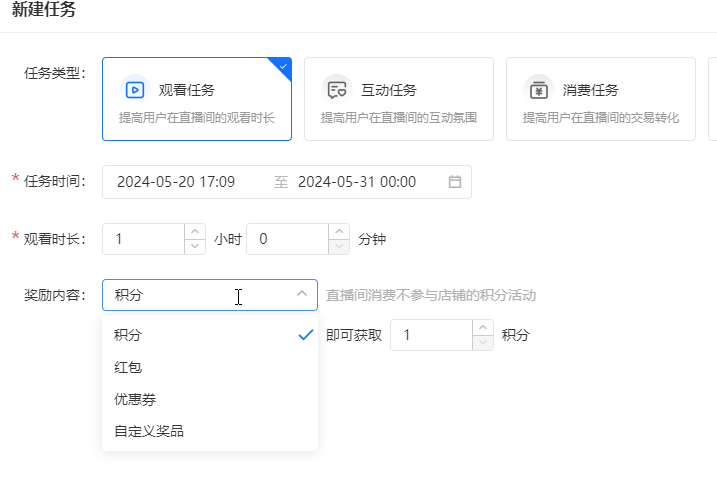The width and height of the screenshot is (717, 498).
Task: Click the 至 separator in date range
Action: tap(281, 182)
